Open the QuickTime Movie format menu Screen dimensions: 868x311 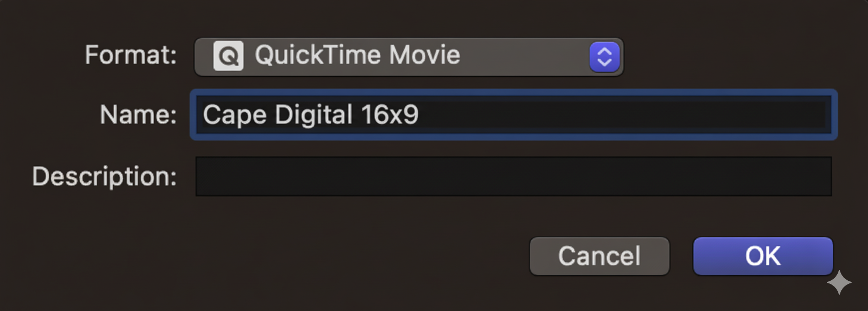pos(408,57)
